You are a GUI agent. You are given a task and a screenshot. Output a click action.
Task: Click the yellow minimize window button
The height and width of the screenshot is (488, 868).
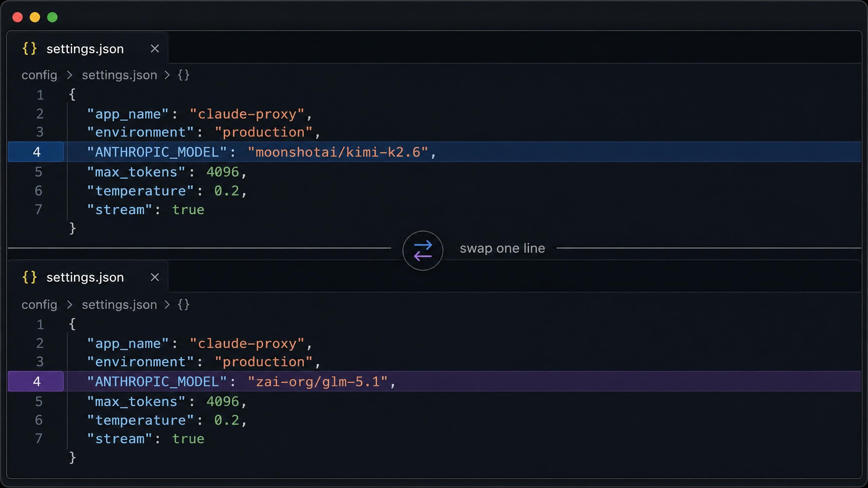[x=35, y=17]
